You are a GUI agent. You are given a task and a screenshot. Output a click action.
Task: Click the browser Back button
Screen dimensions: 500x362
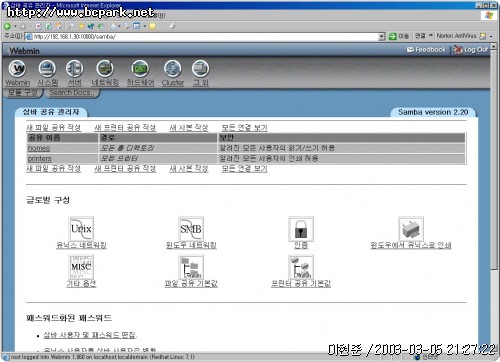click(x=7, y=26)
